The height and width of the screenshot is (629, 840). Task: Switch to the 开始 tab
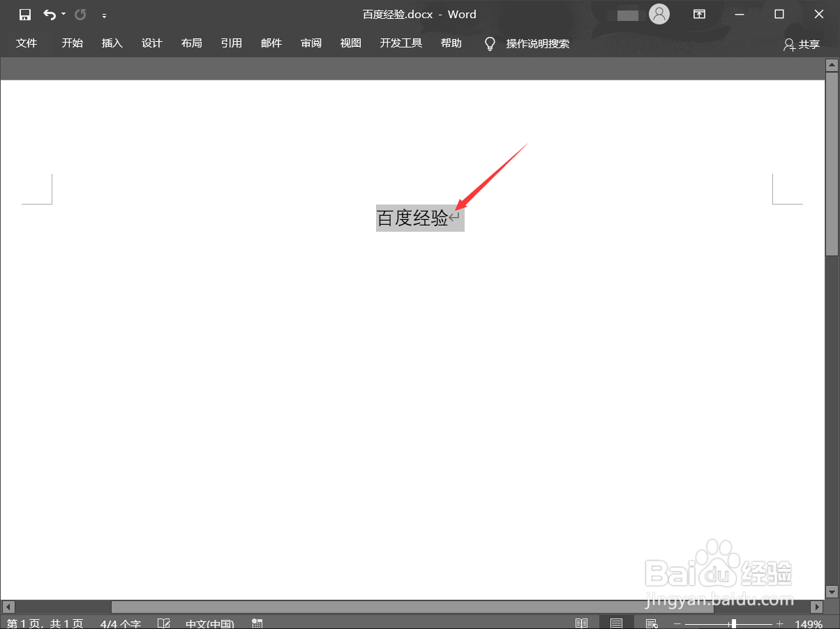(x=72, y=43)
